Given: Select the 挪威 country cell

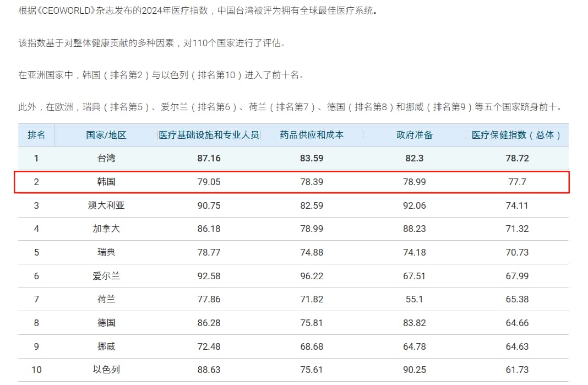Looking at the screenshot, I should pos(106,347).
